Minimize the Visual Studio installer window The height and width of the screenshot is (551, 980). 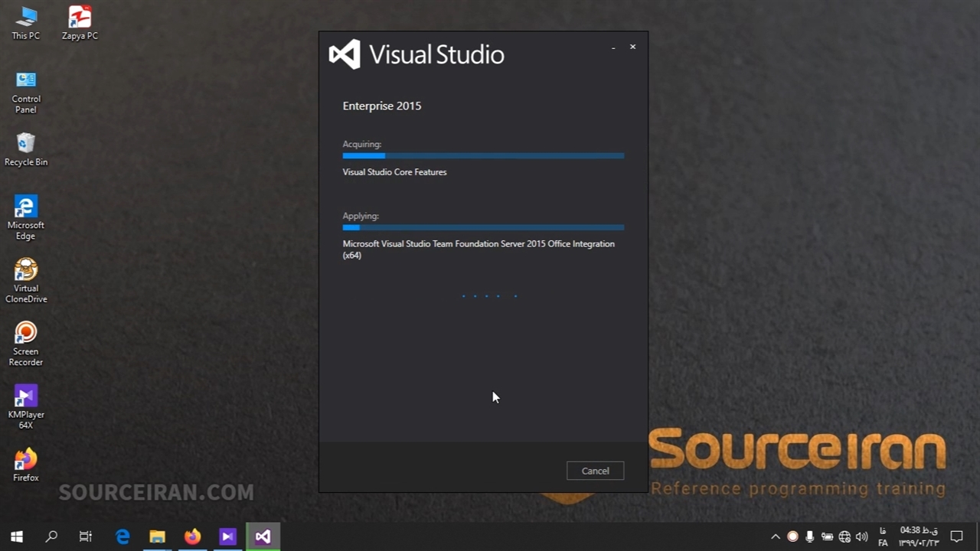coord(613,47)
